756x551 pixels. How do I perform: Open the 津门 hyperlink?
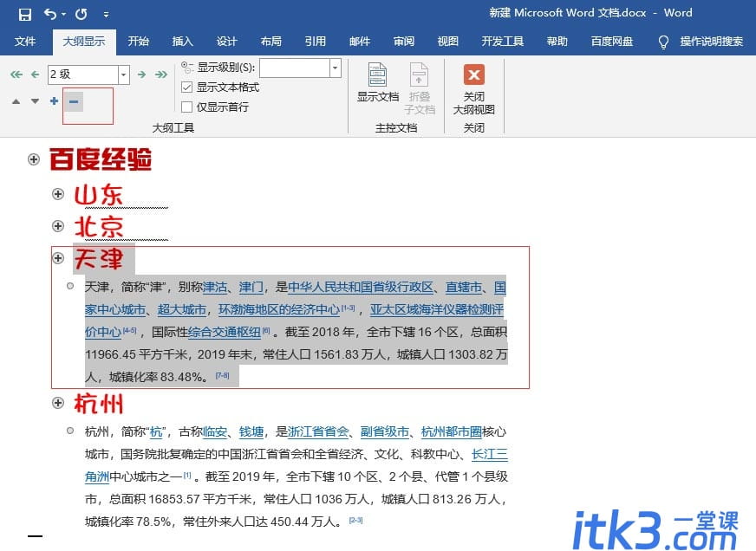coord(251,288)
